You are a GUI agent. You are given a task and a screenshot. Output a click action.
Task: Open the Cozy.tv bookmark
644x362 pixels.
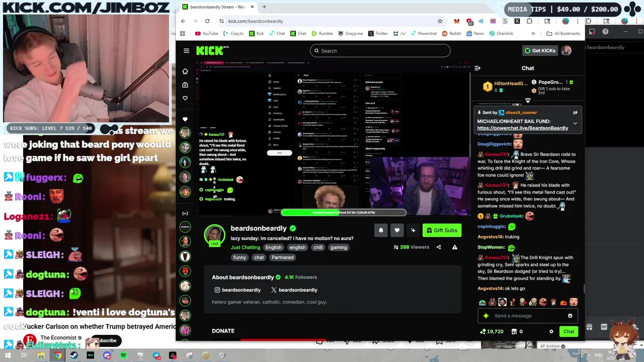coord(233,34)
